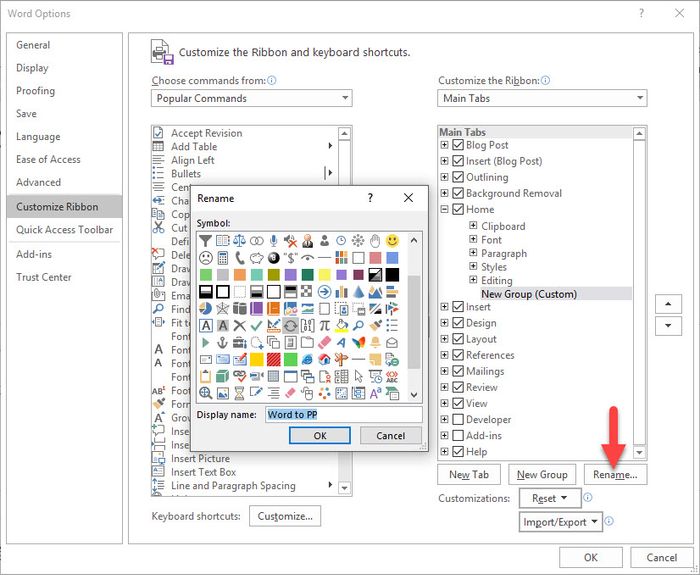Click the New Tab button
Image resolution: width=700 pixels, height=575 pixels.
click(469, 475)
